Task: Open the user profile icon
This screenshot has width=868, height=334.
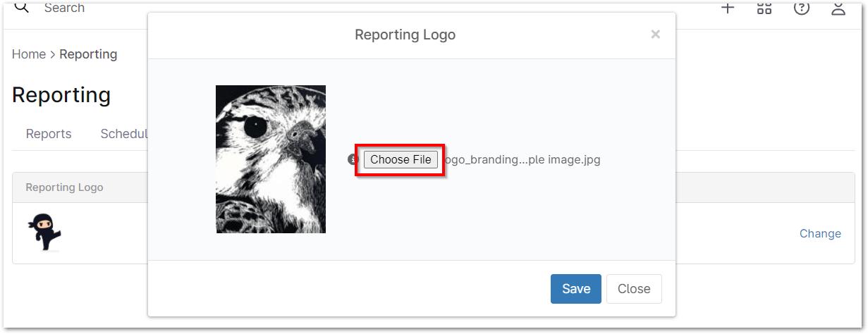Action: coord(838,8)
